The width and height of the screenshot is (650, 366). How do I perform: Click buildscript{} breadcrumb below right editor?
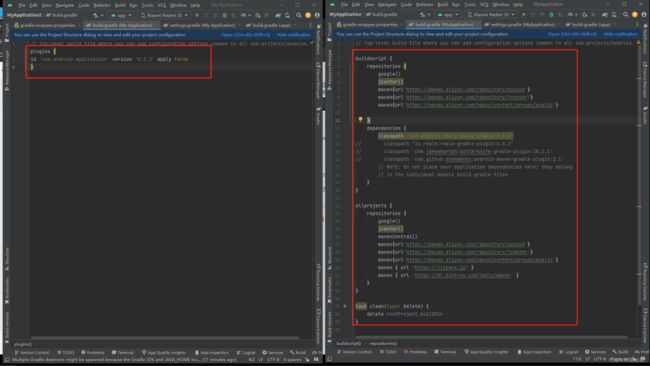tap(349, 344)
